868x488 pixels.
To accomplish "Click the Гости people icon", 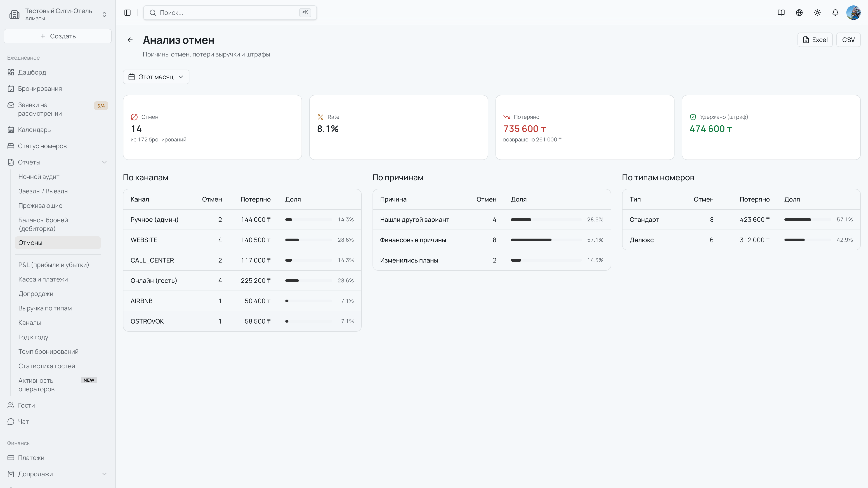I will [11, 405].
